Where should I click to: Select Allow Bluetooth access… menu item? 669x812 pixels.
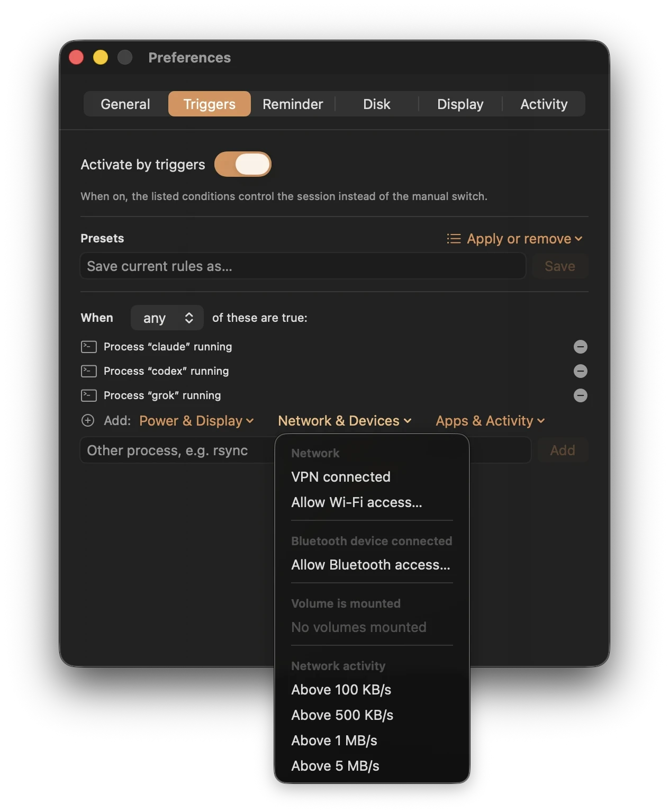(x=372, y=565)
